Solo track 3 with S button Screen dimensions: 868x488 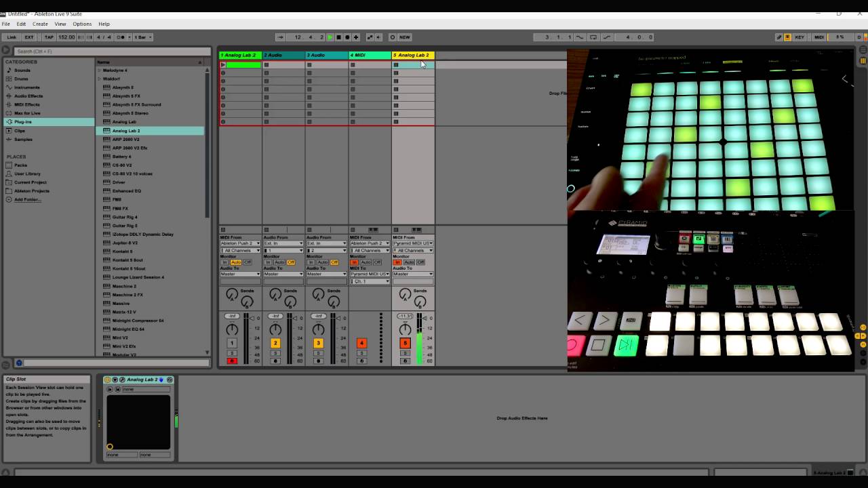pos(318,353)
